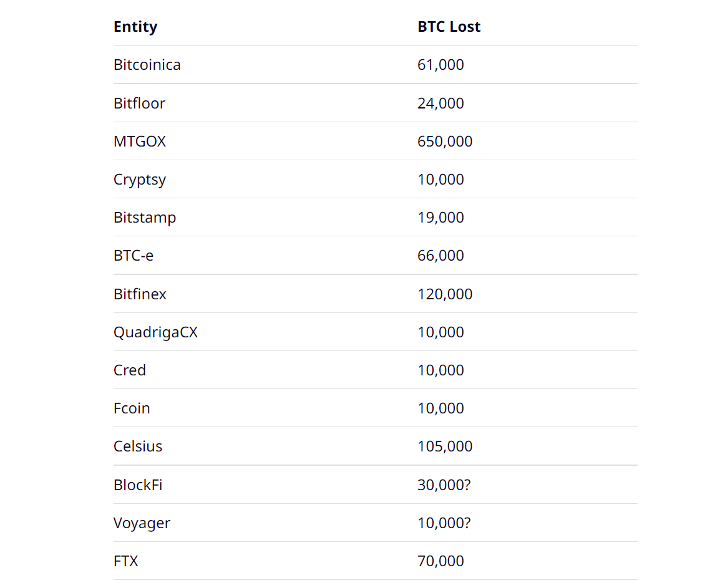Select the Fcoin entity cell
The image size is (725, 588).
tap(132, 408)
